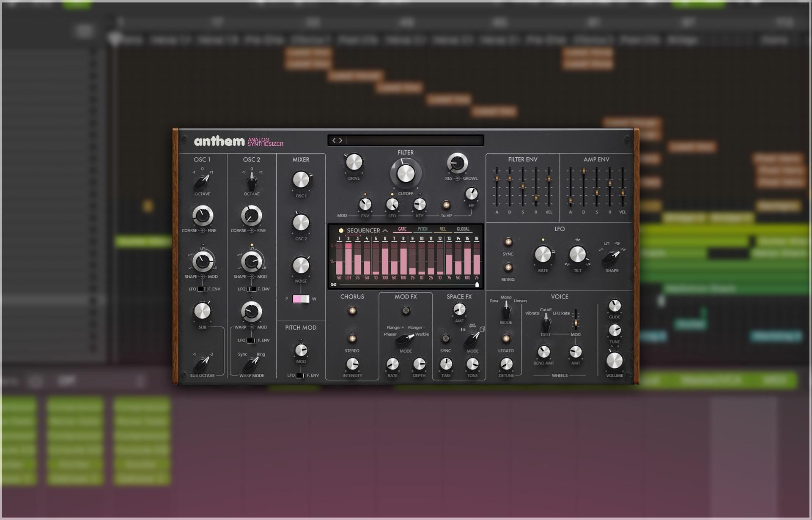Screen dimensions: 812x520
Task: Click the mixer OSC 1 knob
Action: click(301, 180)
